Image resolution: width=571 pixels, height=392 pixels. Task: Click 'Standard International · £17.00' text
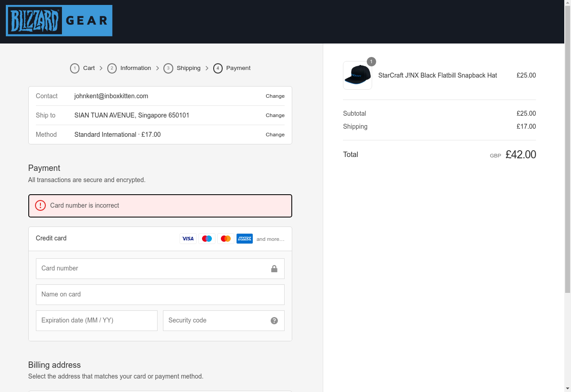pyautogui.click(x=118, y=135)
